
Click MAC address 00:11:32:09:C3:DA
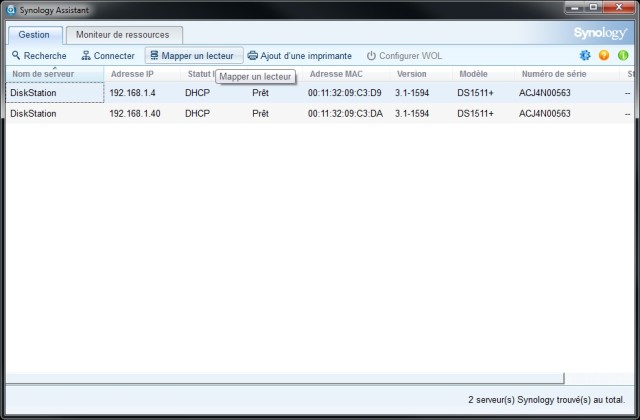(345, 113)
